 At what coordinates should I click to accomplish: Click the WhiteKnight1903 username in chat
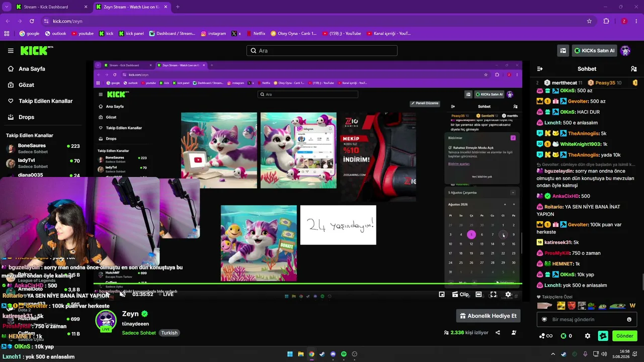coord(581,144)
